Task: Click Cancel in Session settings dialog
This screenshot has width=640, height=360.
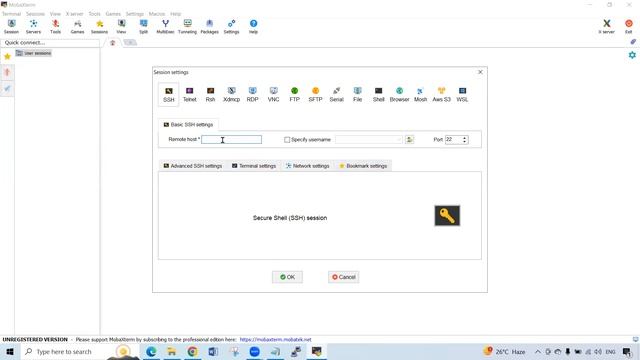Action: [x=343, y=277]
